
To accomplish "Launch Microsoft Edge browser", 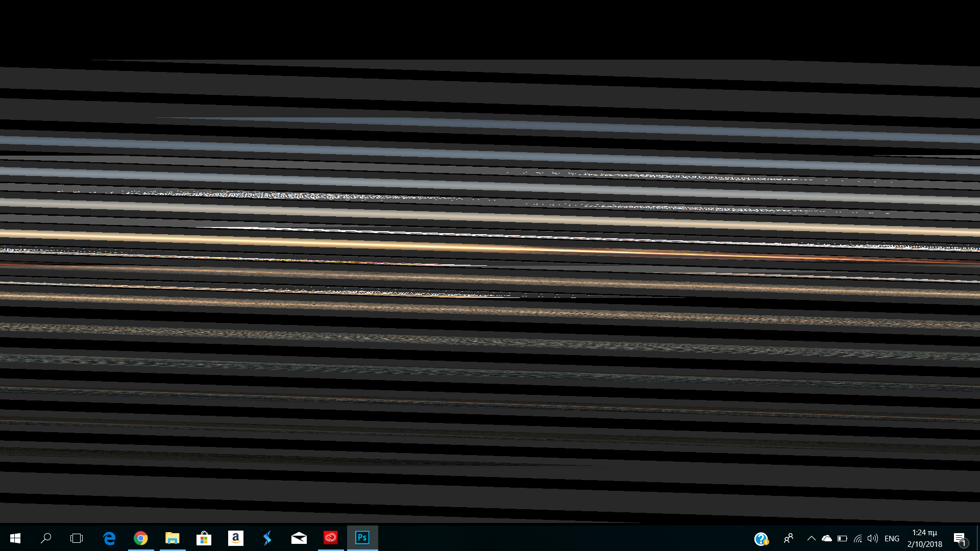I will pos(109,538).
